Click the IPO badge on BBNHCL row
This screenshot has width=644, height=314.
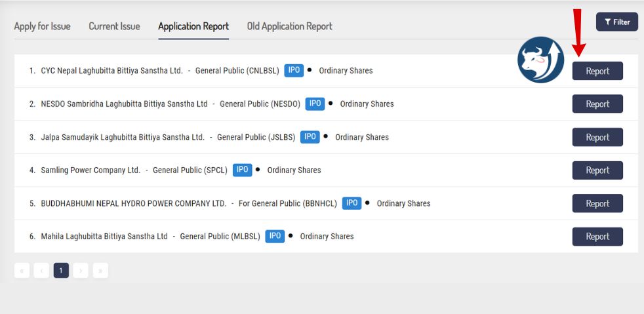point(352,203)
